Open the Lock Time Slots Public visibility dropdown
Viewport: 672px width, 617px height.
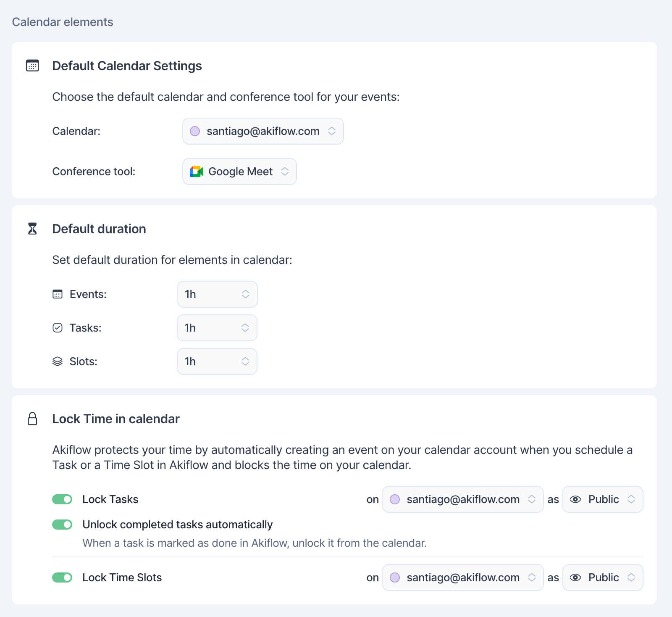pos(603,577)
